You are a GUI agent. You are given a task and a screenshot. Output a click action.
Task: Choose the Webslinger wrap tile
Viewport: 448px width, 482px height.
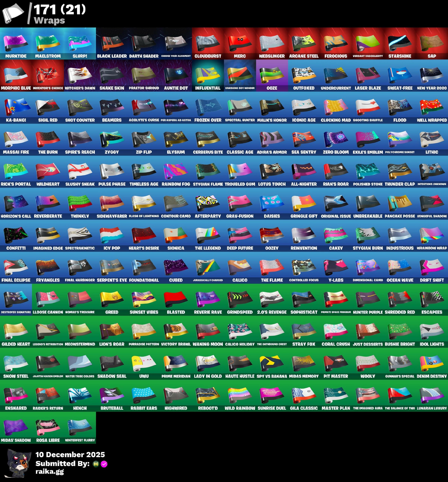(272, 43)
